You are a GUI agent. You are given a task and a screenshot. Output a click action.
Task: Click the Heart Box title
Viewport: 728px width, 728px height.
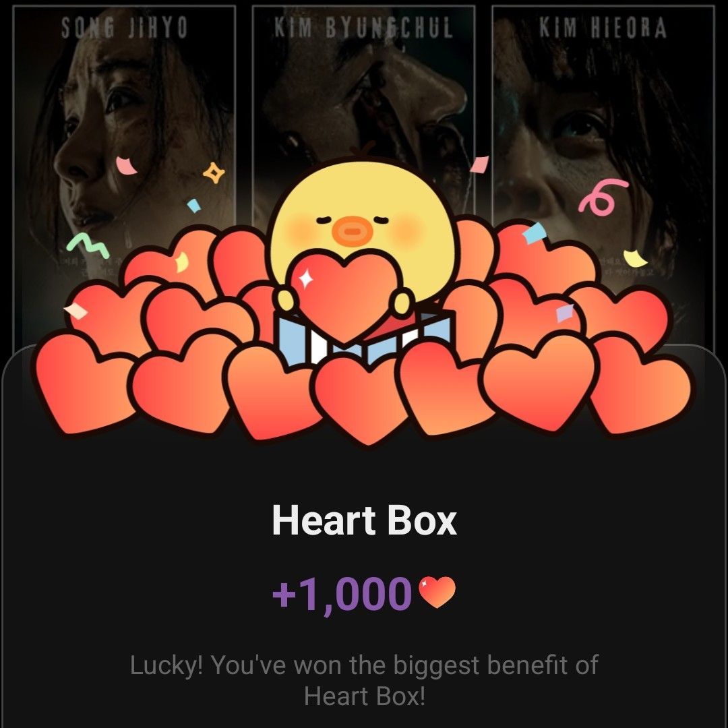(x=365, y=520)
